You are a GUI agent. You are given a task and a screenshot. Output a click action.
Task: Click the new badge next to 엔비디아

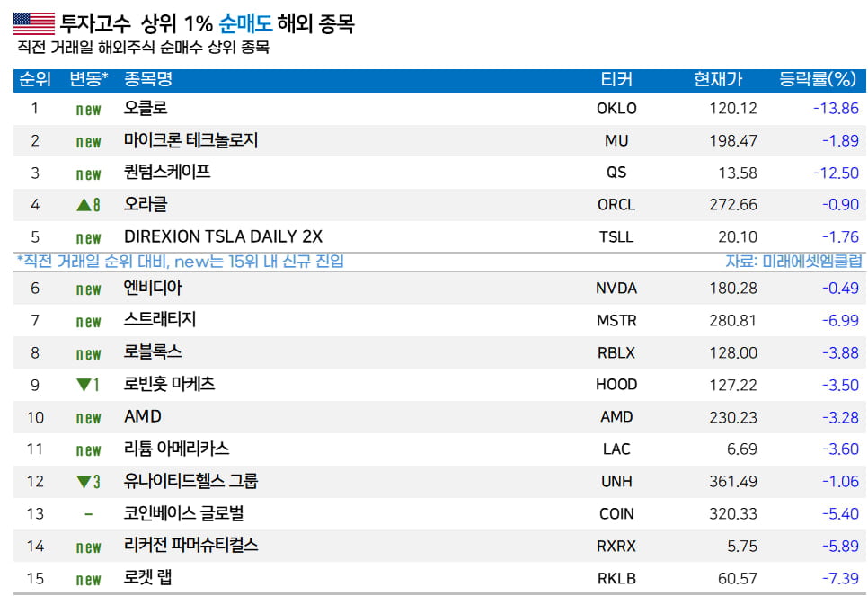pyautogui.click(x=88, y=289)
